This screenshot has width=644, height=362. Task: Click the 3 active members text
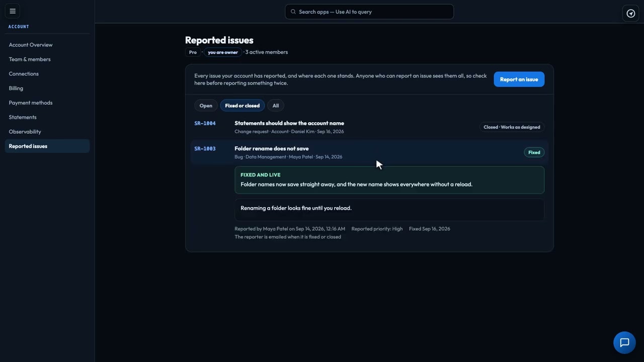pos(267,52)
